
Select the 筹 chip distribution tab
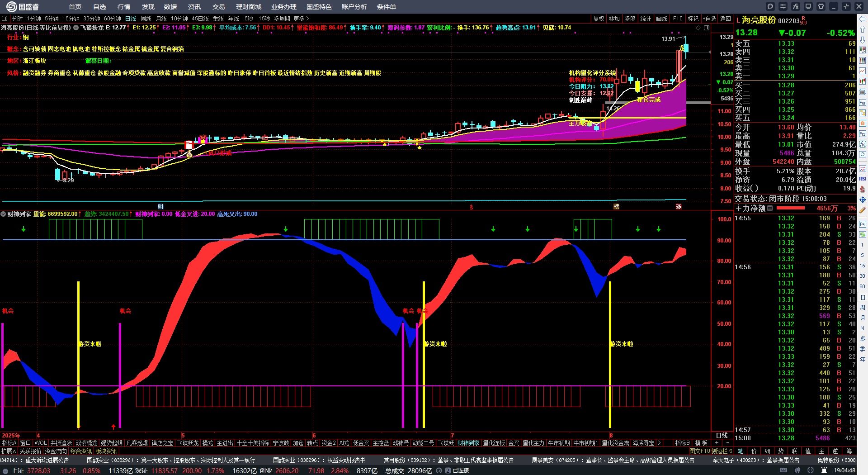[x=849, y=451]
